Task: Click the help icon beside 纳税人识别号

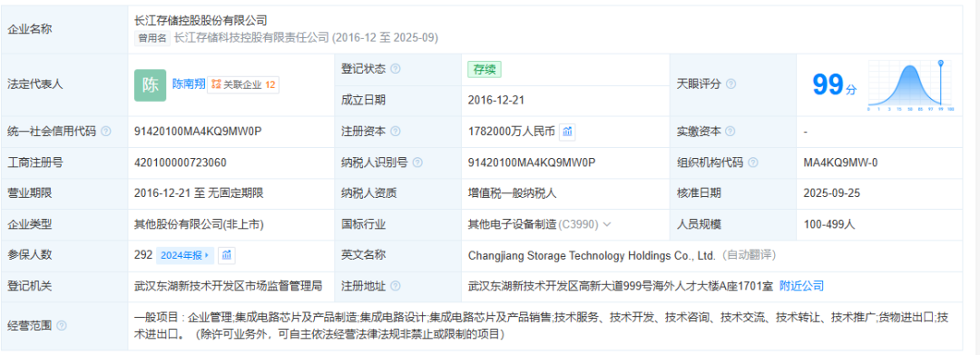Action: click(417, 163)
